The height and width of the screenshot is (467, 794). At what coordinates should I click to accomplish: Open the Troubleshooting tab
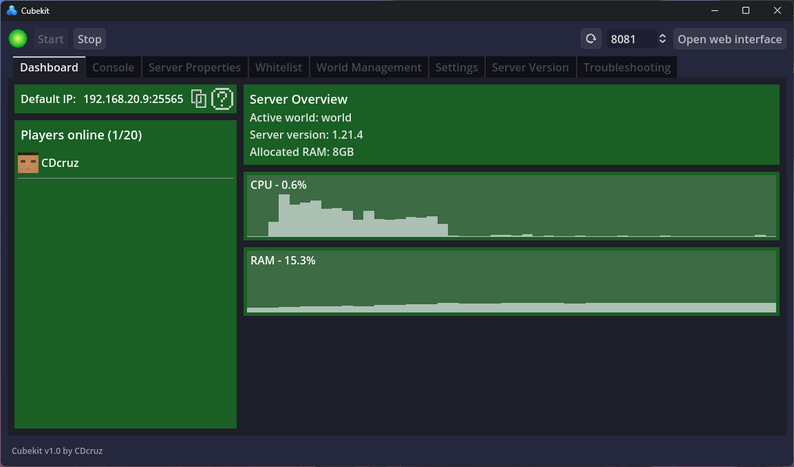tap(627, 67)
